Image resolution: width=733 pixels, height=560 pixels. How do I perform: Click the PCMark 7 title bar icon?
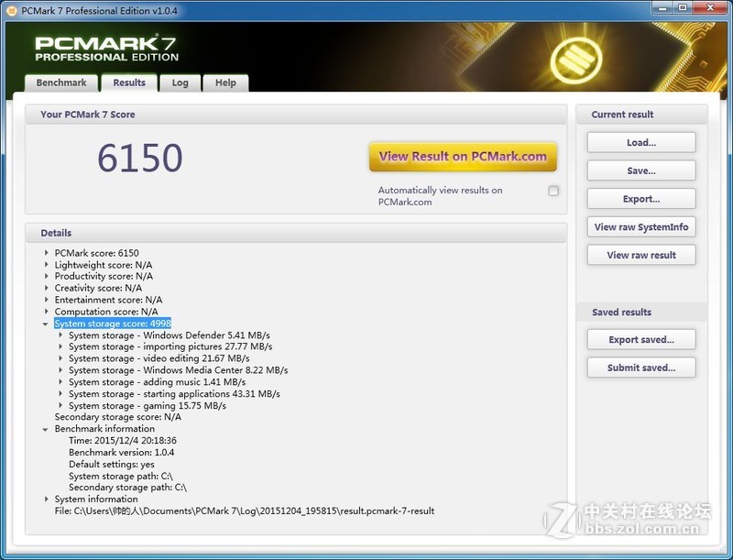(12, 10)
